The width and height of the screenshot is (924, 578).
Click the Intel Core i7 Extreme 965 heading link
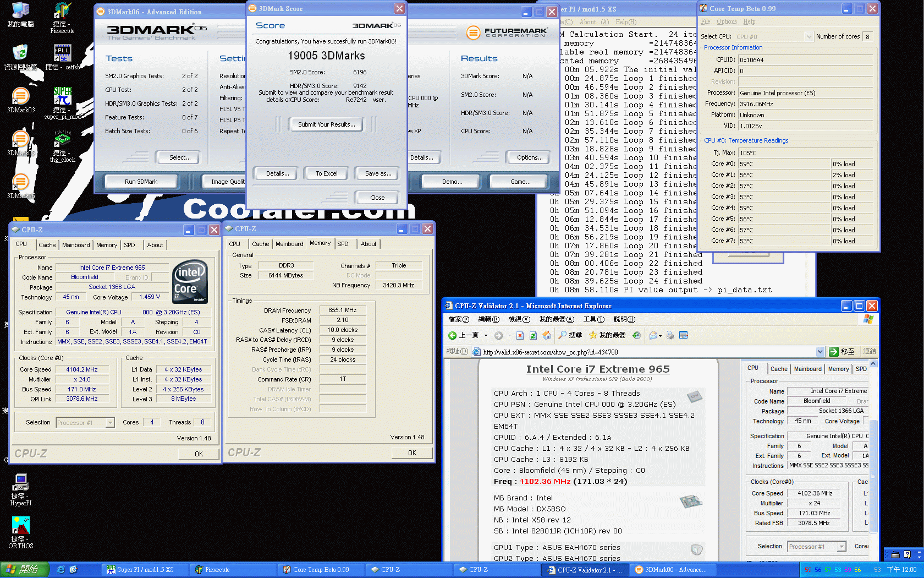[598, 369]
